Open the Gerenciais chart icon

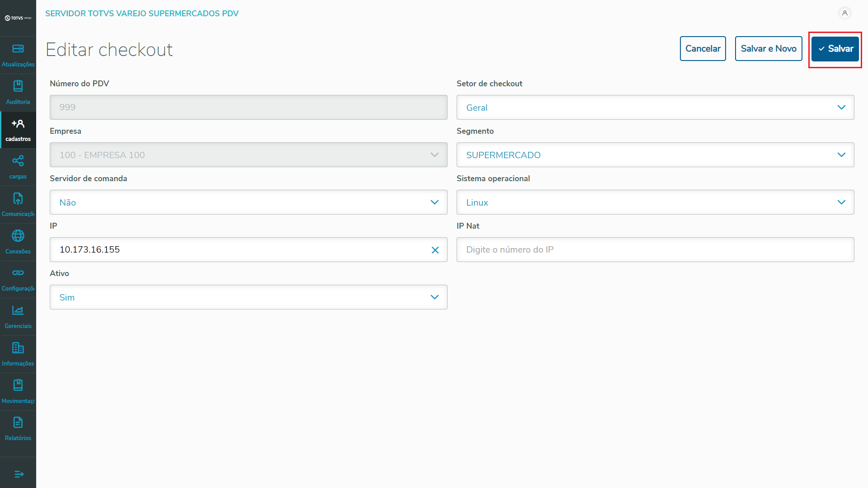click(18, 310)
